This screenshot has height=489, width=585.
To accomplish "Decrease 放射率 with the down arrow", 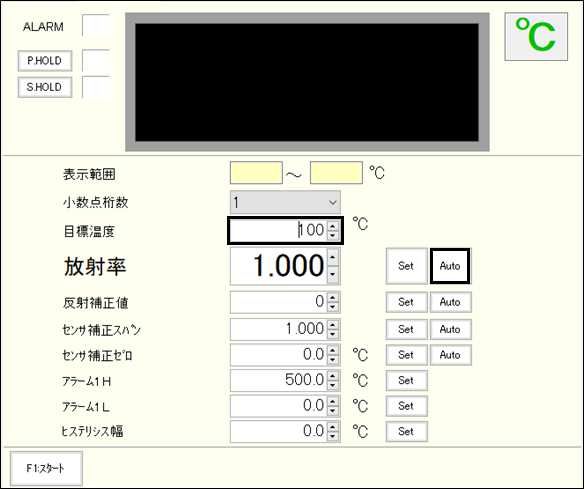I will coord(333,275).
